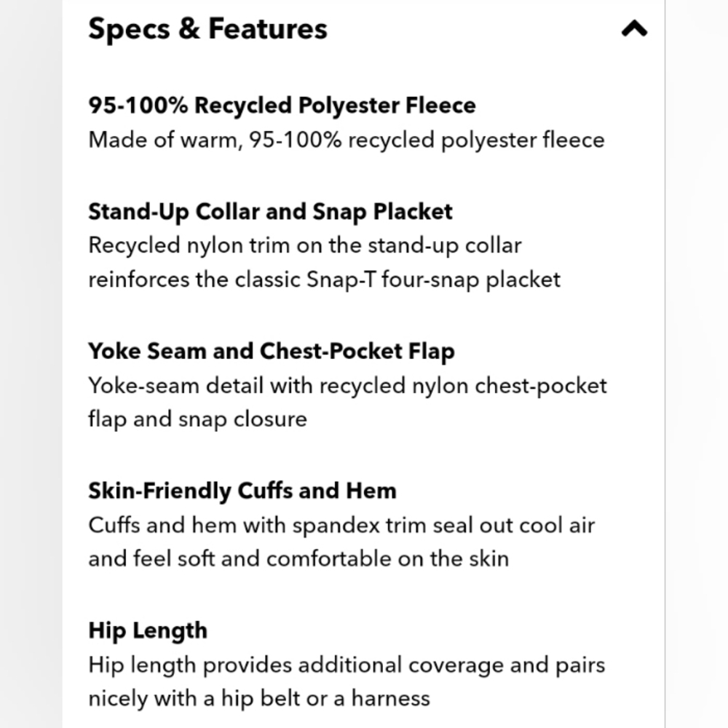The image size is (728, 728).
Task: Click the line starting 'reinforces the classic'
Action: point(325,280)
